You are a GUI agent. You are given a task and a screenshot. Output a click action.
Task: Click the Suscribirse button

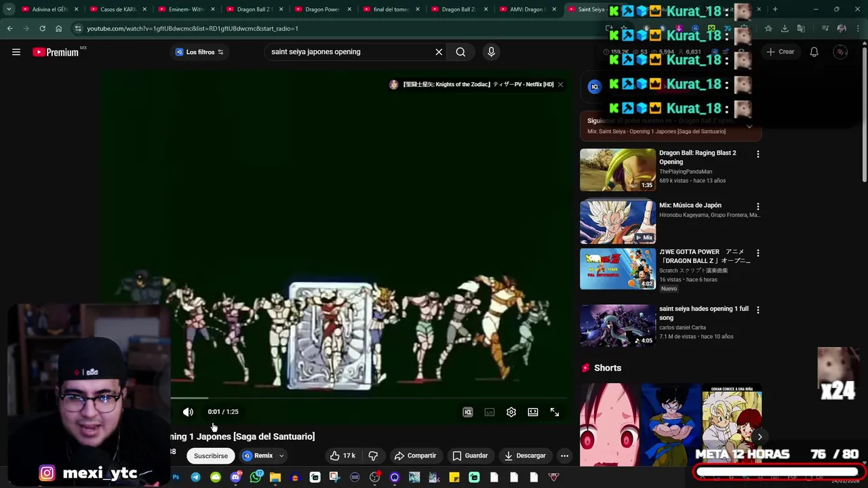click(211, 456)
